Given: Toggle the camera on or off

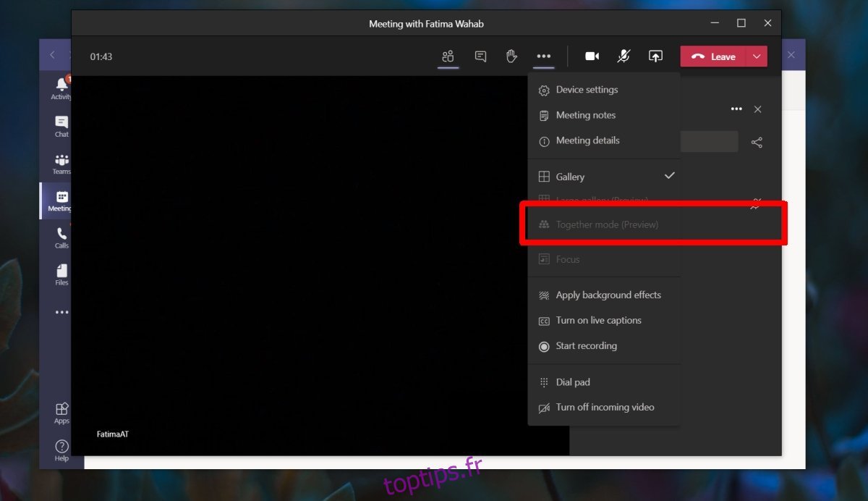Looking at the screenshot, I should tap(592, 56).
